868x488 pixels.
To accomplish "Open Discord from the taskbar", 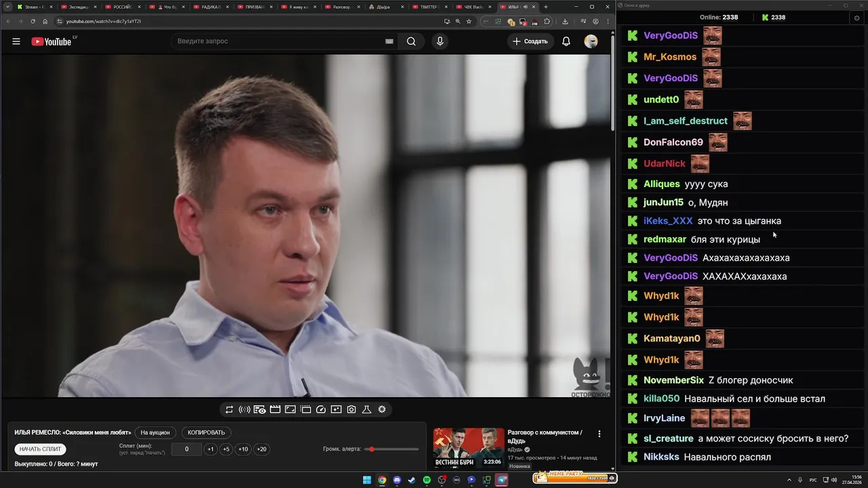I will (397, 480).
